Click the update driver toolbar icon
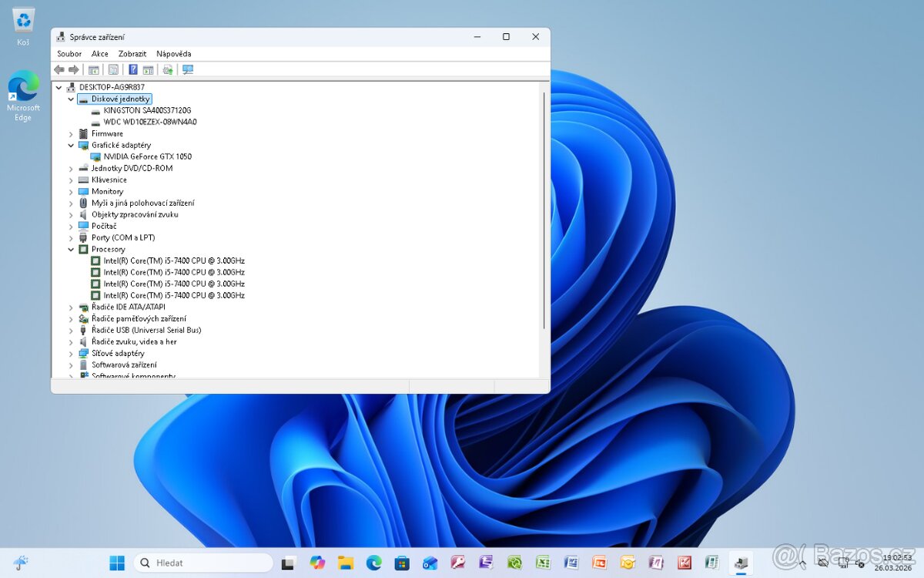Viewport: 924px width, 578px height. [167, 69]
